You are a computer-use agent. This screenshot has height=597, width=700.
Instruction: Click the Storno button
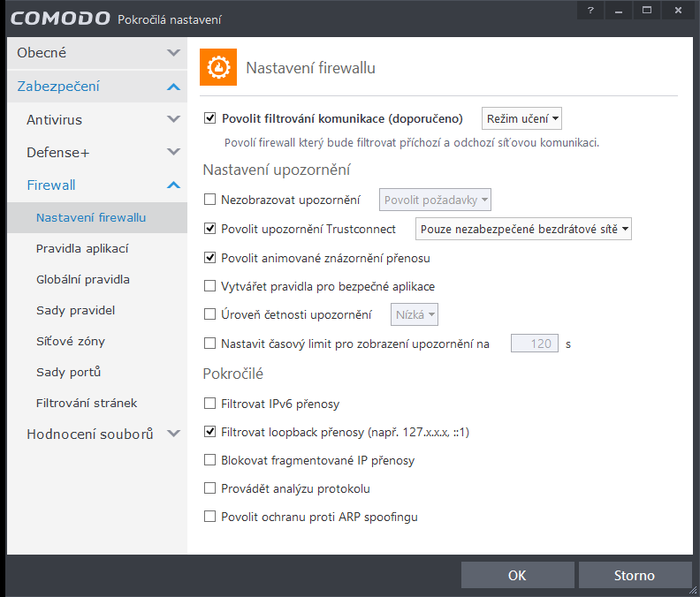pos(635,575)
